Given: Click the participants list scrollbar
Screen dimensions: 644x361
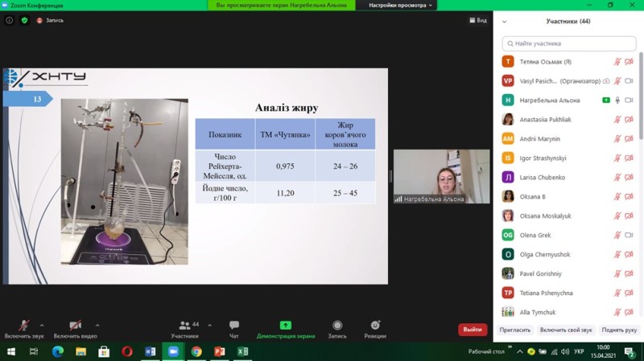Looking at the screenshot, I should coord(641,96).
